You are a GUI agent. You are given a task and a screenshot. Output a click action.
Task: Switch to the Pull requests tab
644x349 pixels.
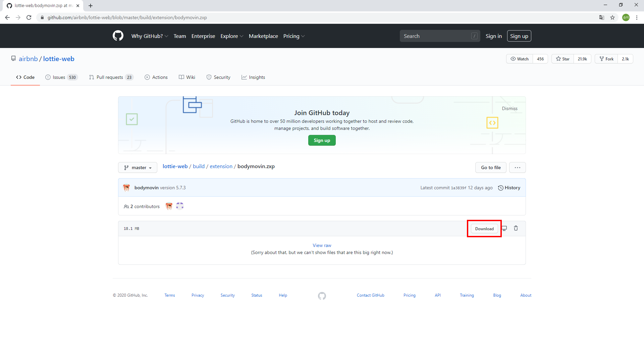pyautogui.click(x=111, y=77)
